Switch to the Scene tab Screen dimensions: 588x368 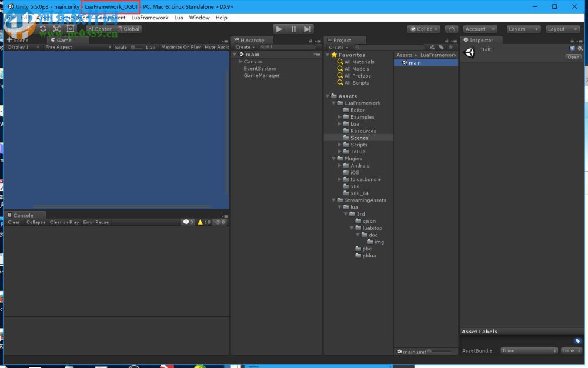[16, 40]
